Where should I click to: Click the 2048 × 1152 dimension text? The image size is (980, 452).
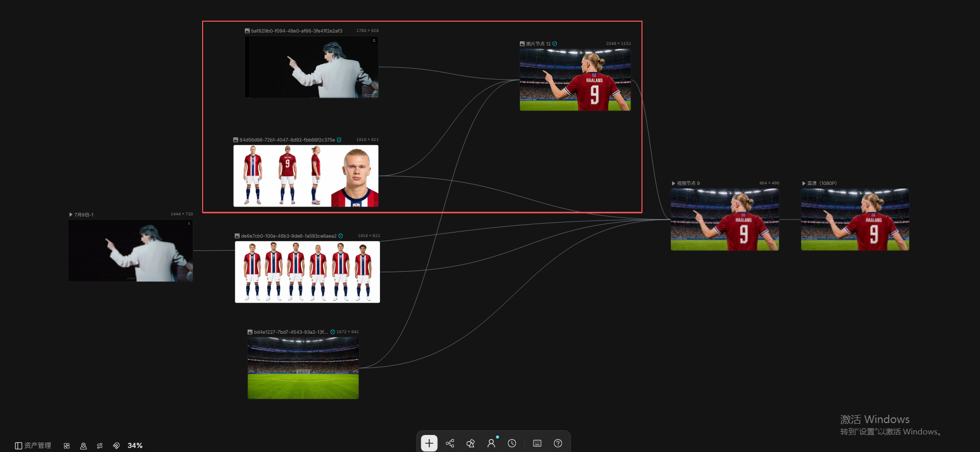coord(619,44)
